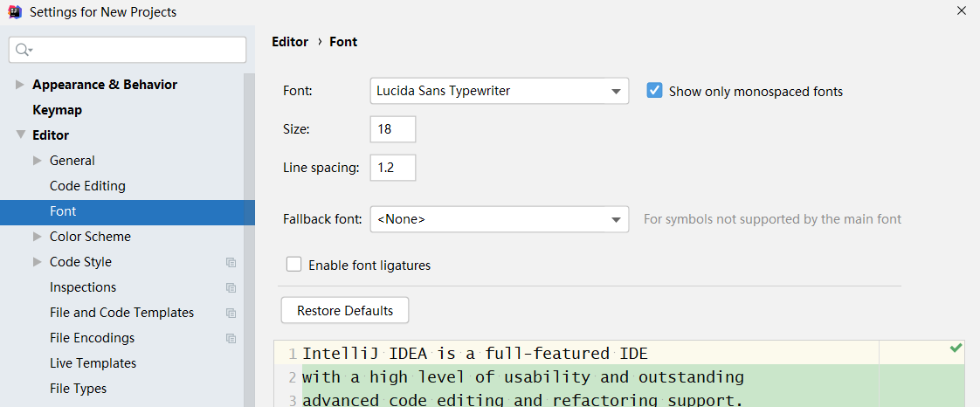Enable font ligatures checkbox

(294, 265)
